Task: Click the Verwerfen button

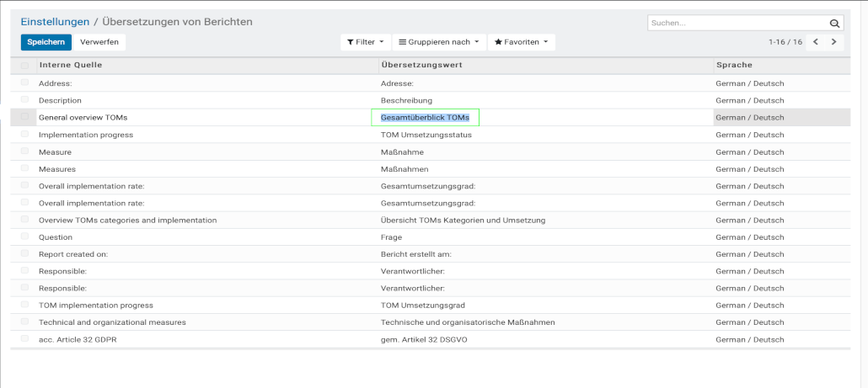Action: (x=99, y=41)
